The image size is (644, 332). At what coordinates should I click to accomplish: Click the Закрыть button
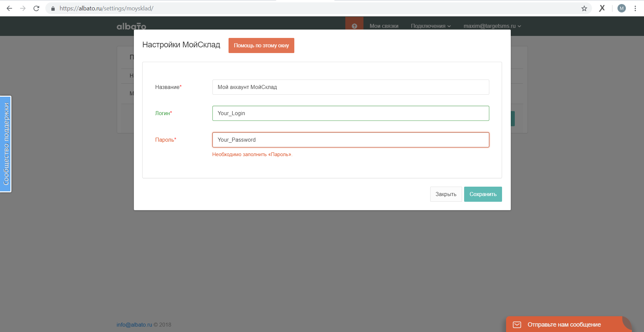(446, 194)
